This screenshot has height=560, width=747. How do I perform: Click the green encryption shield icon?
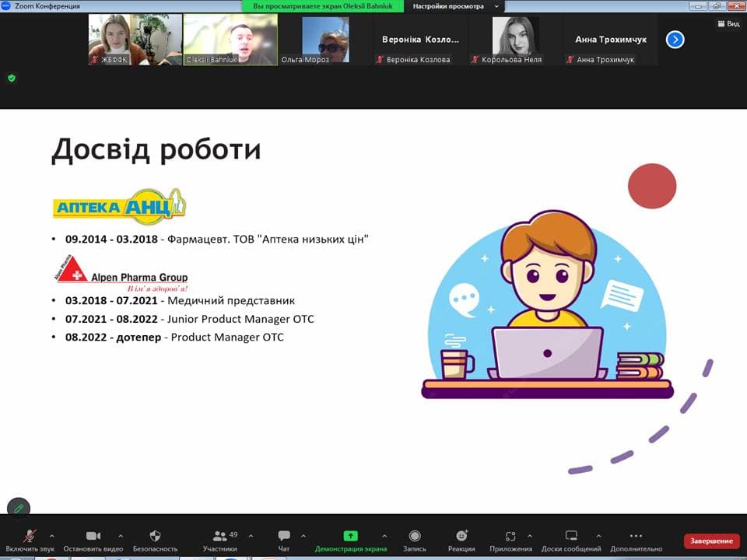tap(12, 78)
